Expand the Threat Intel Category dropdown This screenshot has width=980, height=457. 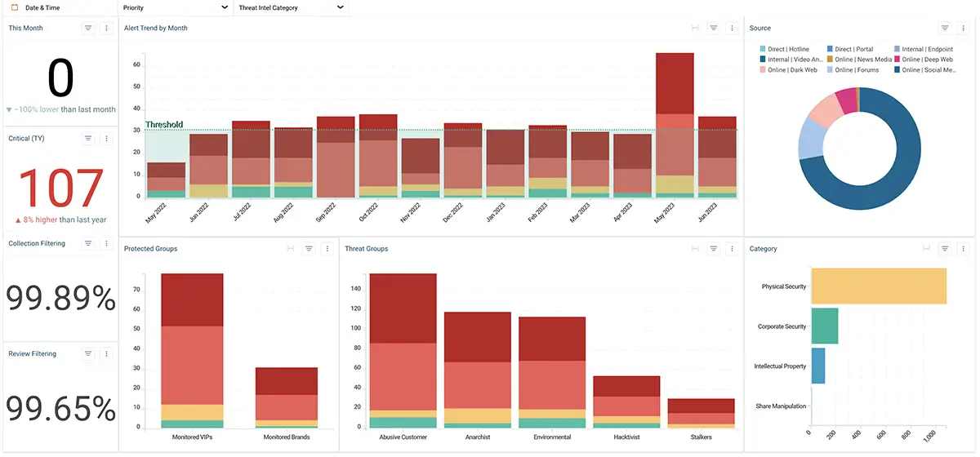click(292, 7)
